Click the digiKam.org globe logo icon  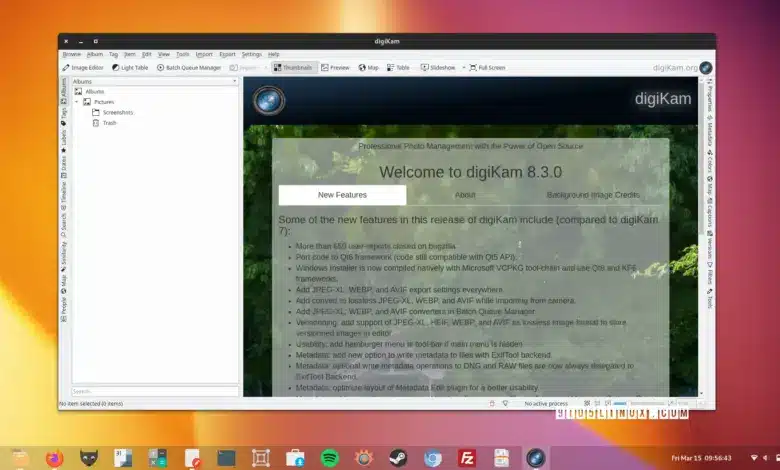pos(705,68)
